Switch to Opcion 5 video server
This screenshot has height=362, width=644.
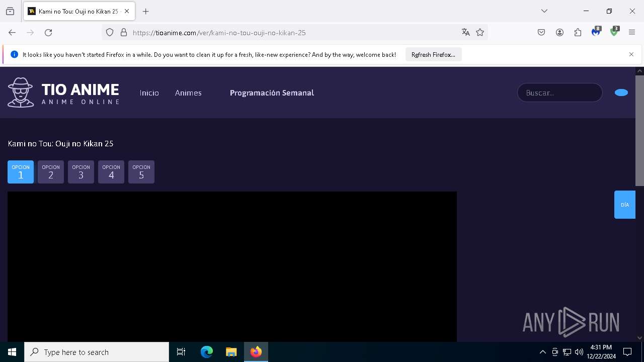[141, 172]
